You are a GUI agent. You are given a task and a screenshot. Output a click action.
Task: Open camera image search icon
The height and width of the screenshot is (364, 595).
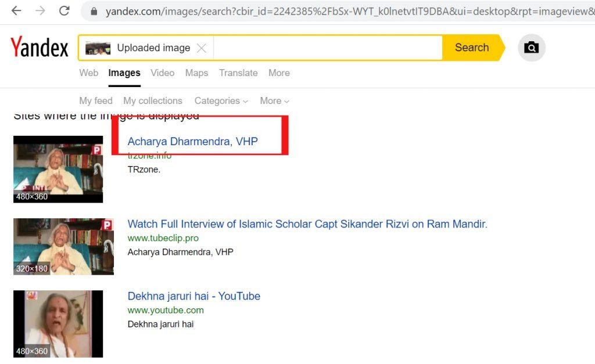point(531,48)
